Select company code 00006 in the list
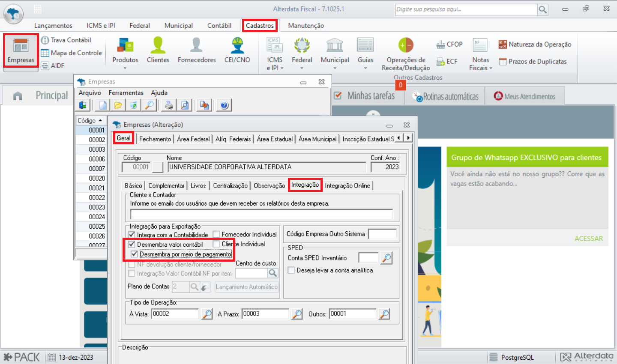The width and height of the screenshot is (617, 364). (x=91, y=159)
